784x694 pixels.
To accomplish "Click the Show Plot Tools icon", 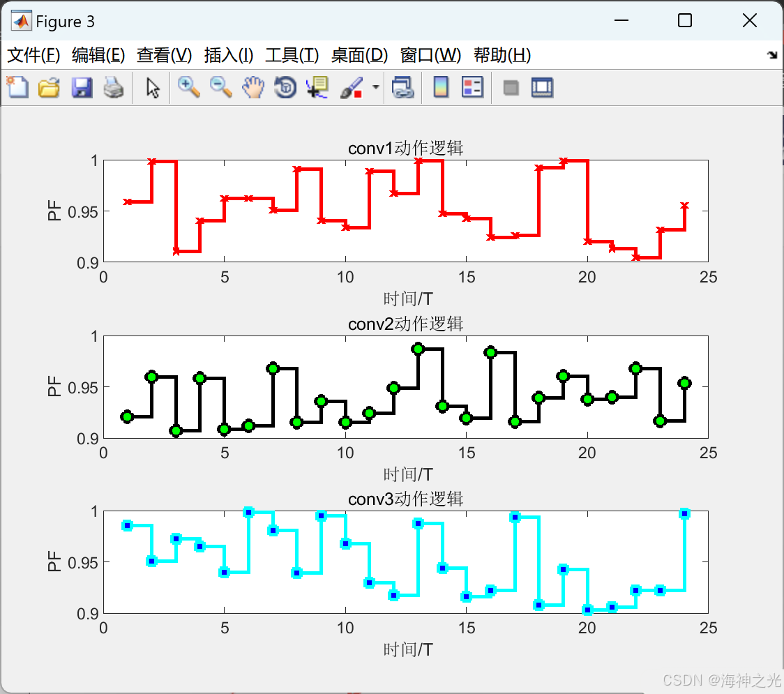I will (542, 87).
